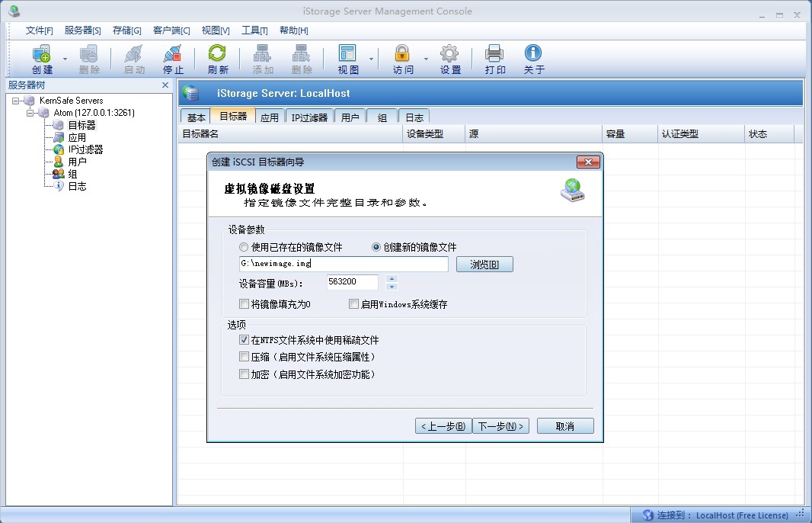This screenshot has width=812, height=523.
Task: Switch to 应用 tab
Action: [x=270, y=117]
